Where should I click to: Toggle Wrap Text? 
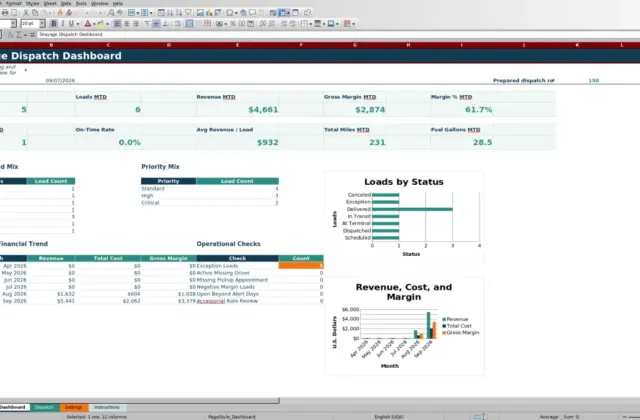pos(177,24)
